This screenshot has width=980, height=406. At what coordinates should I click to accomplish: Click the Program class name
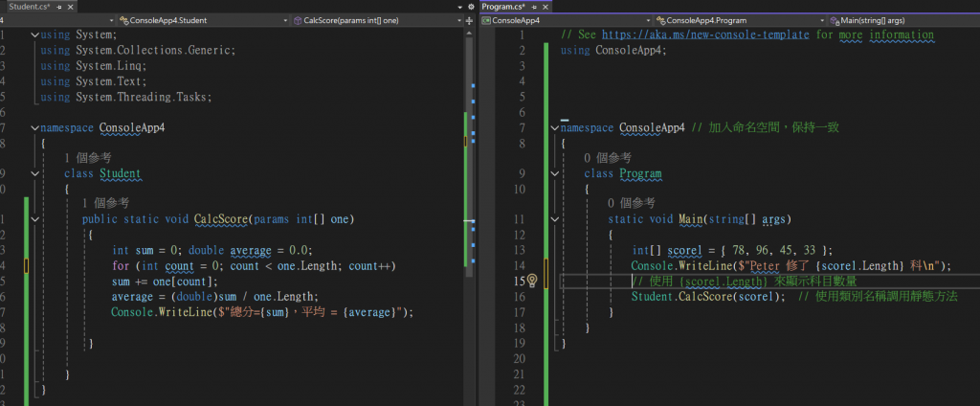640,173
